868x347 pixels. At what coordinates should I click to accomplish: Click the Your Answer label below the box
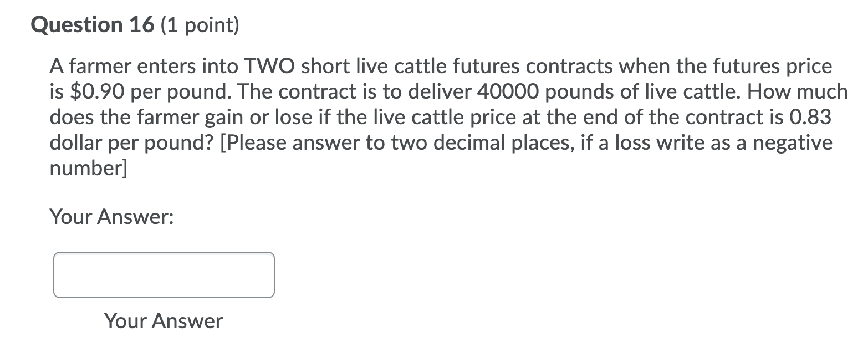point(163,320)
